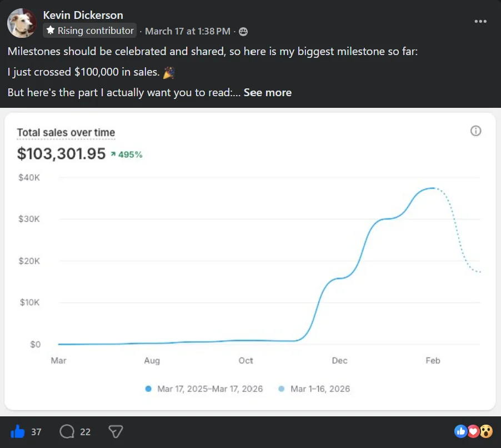501x448 pixels.
Task: Click the Rising contributor badge
Action: 90,31
